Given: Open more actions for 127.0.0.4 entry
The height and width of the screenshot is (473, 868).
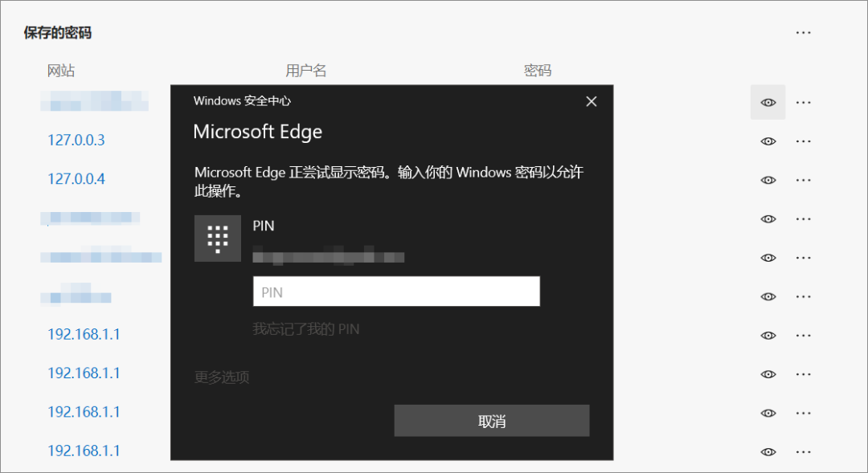Looking at the screenshot, I should point(803,180).
